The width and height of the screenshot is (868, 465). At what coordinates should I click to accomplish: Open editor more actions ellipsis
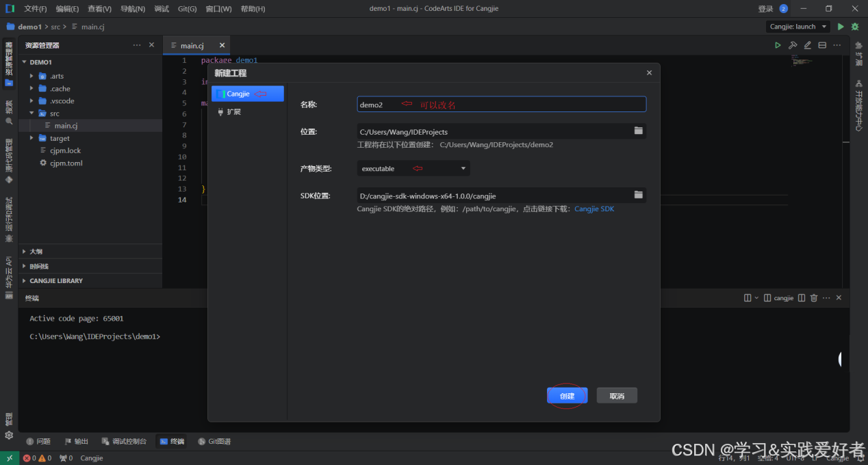pos(837,46)
